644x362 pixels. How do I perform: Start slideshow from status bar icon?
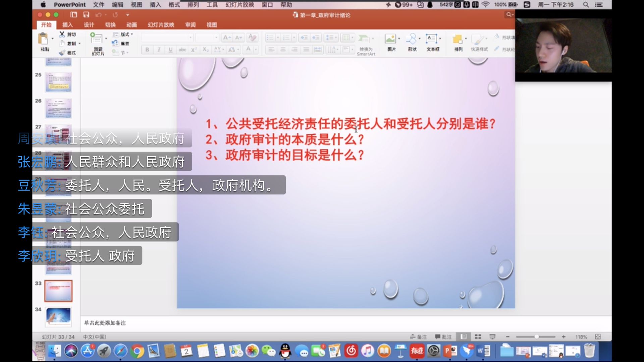coord(492,337)
